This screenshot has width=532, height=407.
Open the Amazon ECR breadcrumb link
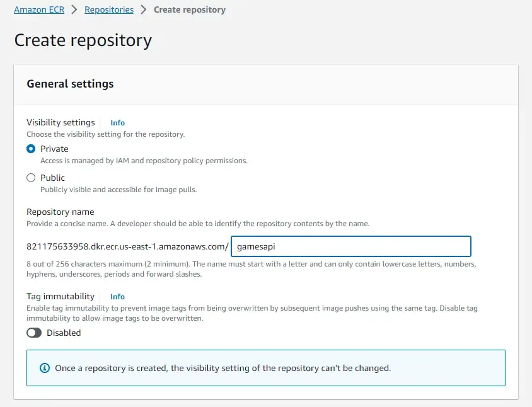[39, 9]
